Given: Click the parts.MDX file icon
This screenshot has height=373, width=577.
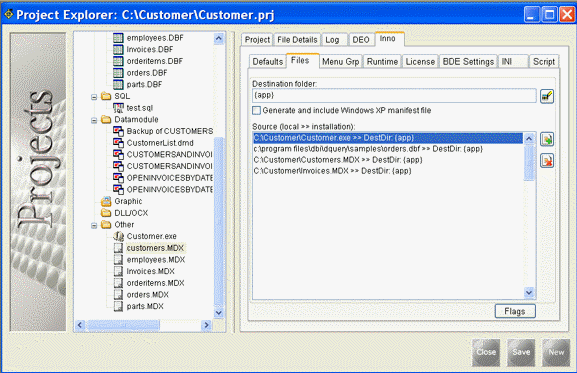Looking at the screenshot, I should [118, 306].
